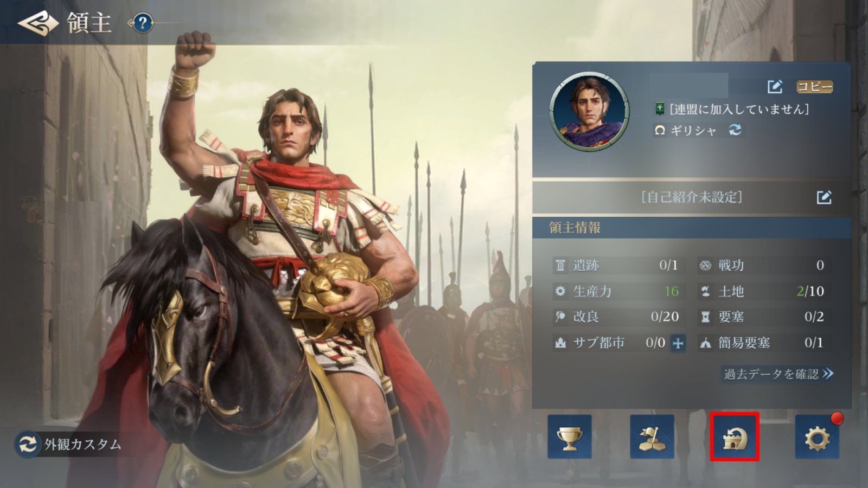This screenshot has height=488, width=868.
Task: Click the lord avatar portrait
Action: [589, 112]
